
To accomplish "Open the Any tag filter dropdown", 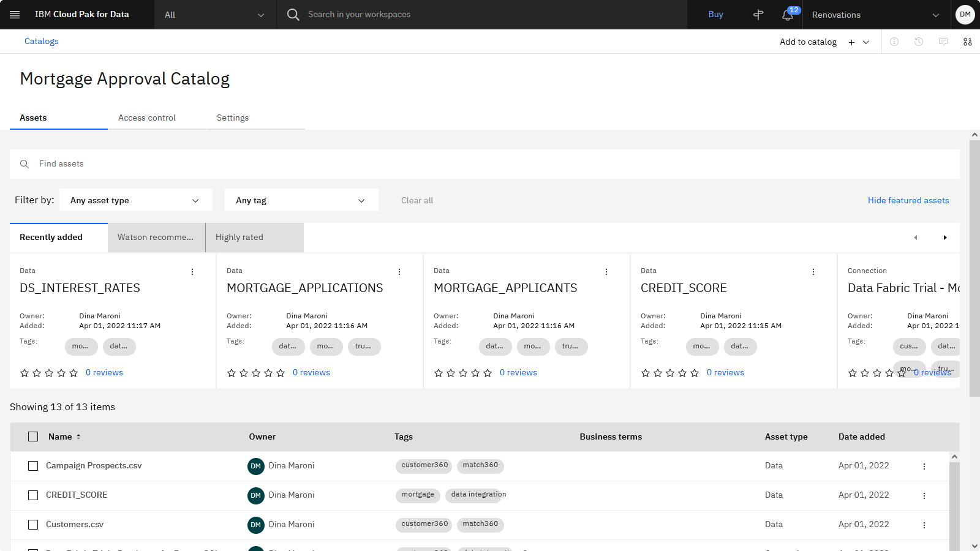I will click(301, 200).
